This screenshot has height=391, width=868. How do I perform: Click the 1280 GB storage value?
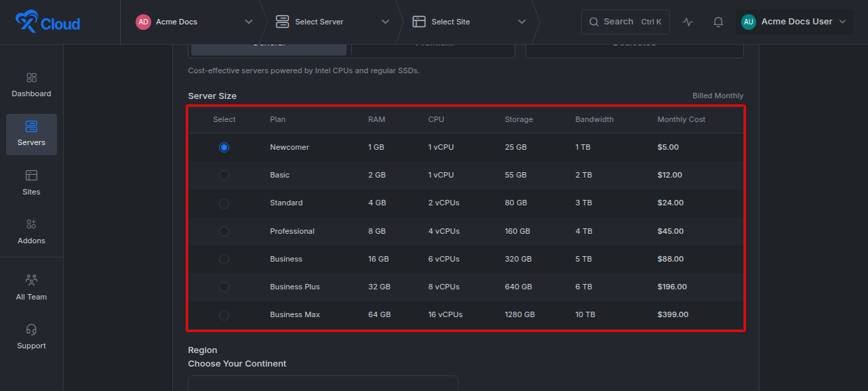pyautogui.click(x=519, y=314)
